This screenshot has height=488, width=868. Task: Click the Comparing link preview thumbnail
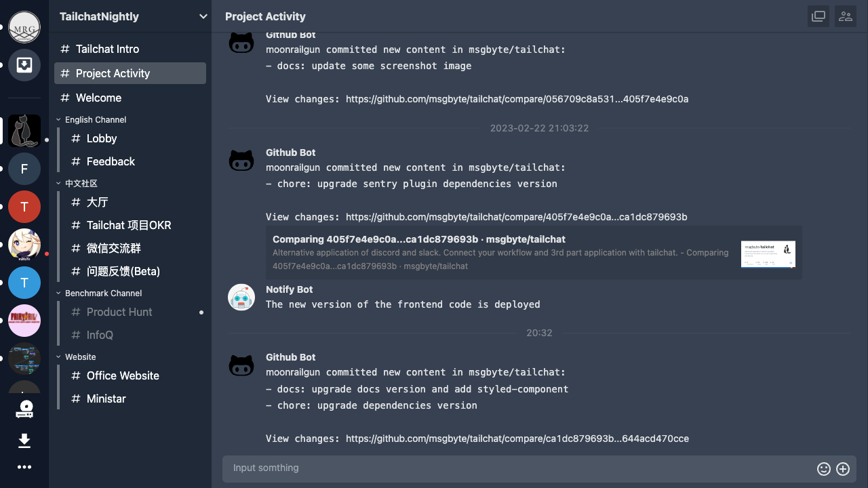768,253
